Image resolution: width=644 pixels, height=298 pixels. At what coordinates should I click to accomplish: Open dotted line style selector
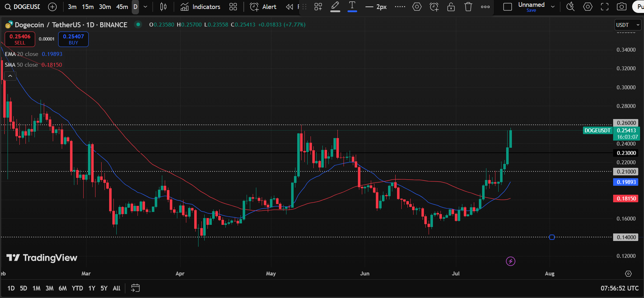pyautogui.click(x=400, y=7)
